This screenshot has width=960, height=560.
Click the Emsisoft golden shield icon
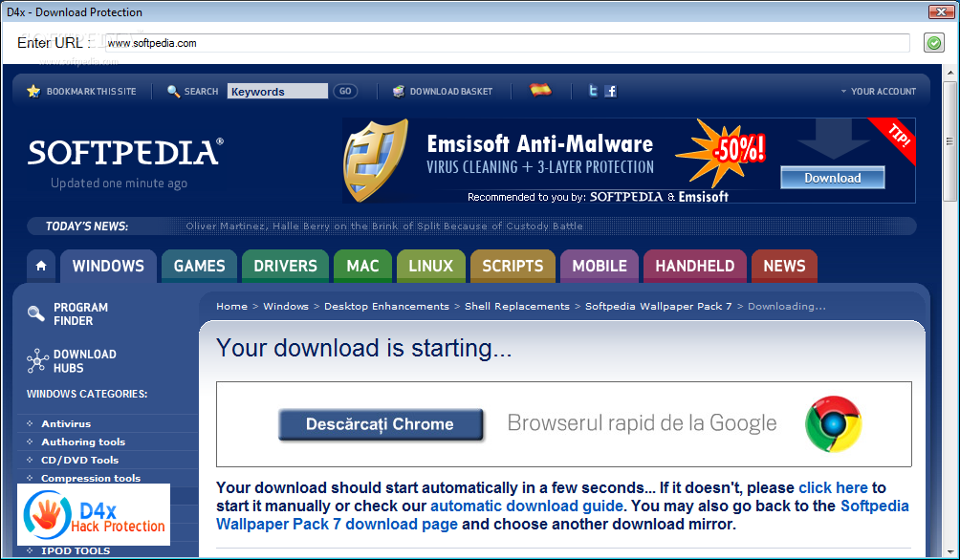(376, 161)
